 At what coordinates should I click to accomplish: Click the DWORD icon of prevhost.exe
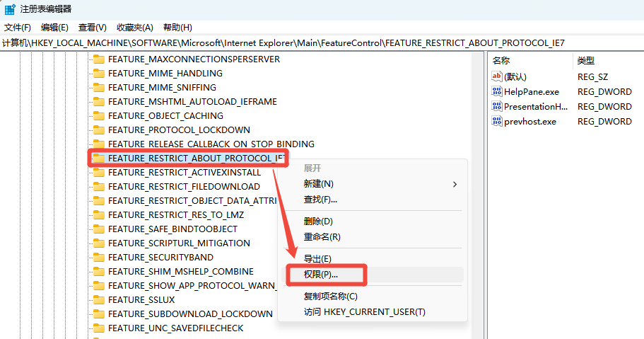click(496, 121)
